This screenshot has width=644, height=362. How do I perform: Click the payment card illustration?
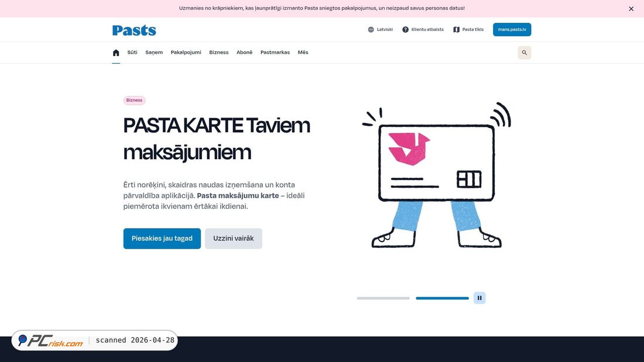(437, 175)
